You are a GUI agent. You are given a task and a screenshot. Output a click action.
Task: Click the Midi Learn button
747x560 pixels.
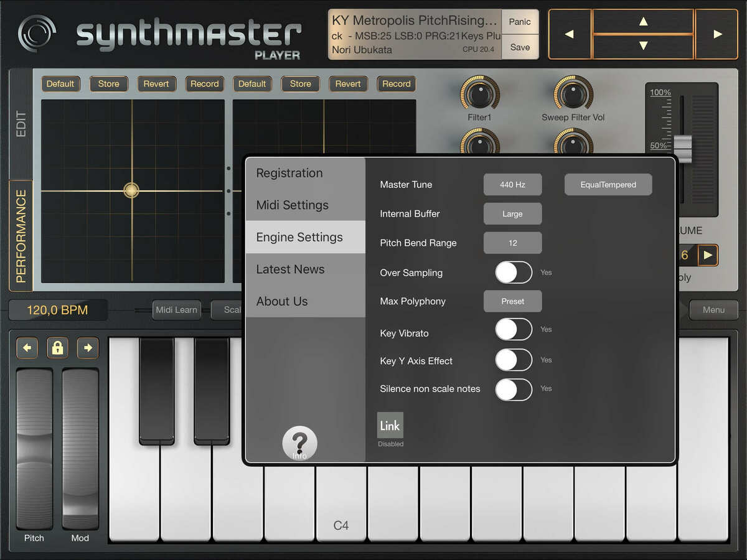click(x=177, y=310)
